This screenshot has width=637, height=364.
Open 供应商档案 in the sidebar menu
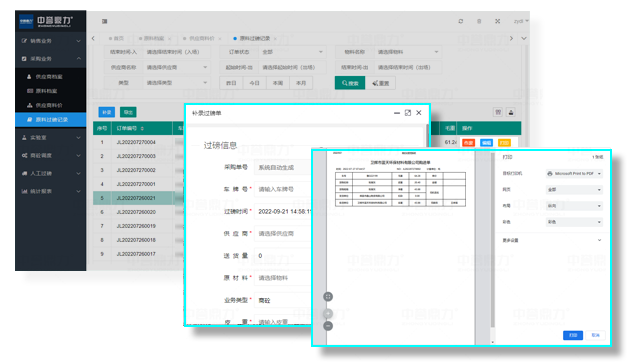click(49, 76)
